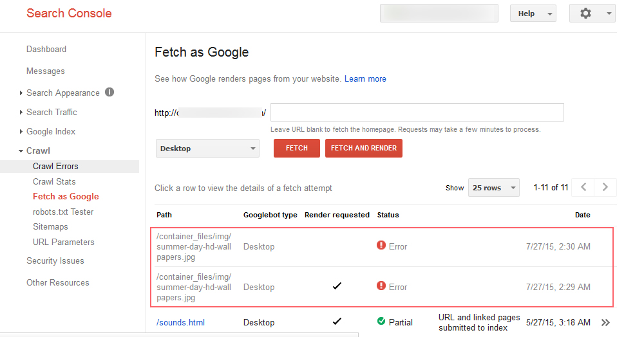Open the /sounds.html path link
The height and width of the screenshot is (337, 644).
coord(180,322)
